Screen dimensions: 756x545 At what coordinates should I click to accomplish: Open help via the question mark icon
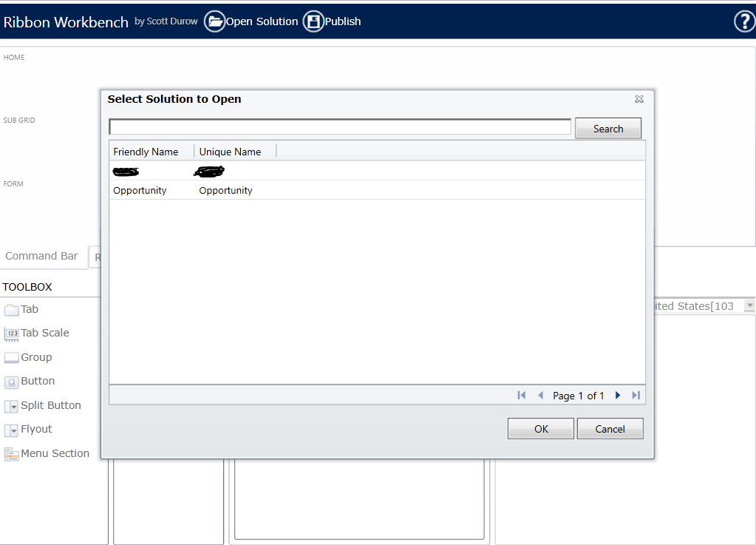(x=743, y=21)
